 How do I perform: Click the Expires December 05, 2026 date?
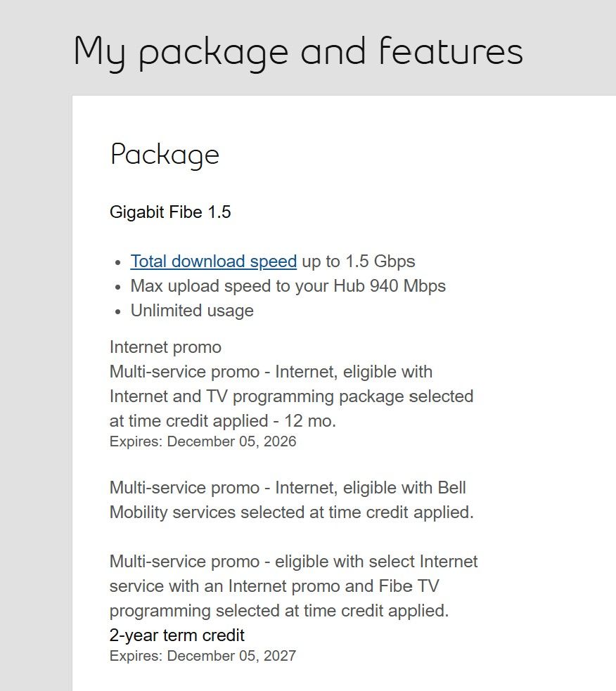pos(203,441)
